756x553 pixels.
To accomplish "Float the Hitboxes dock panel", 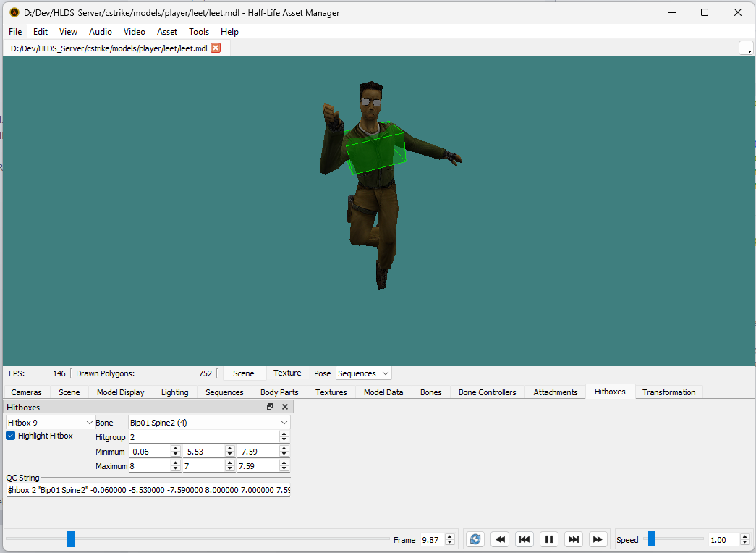I will 270,408.
